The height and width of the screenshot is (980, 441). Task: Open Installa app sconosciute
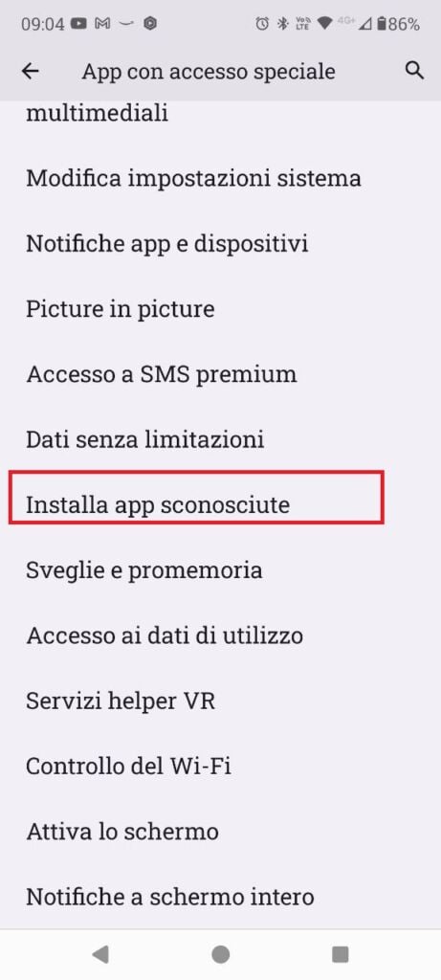[220, 504]
